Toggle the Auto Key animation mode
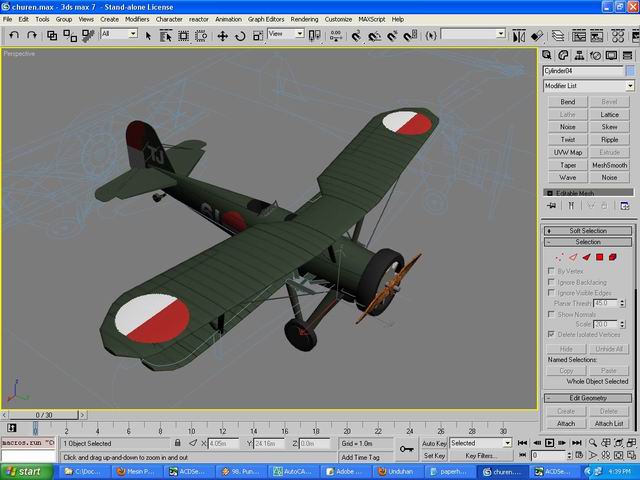 click(434, 443)
